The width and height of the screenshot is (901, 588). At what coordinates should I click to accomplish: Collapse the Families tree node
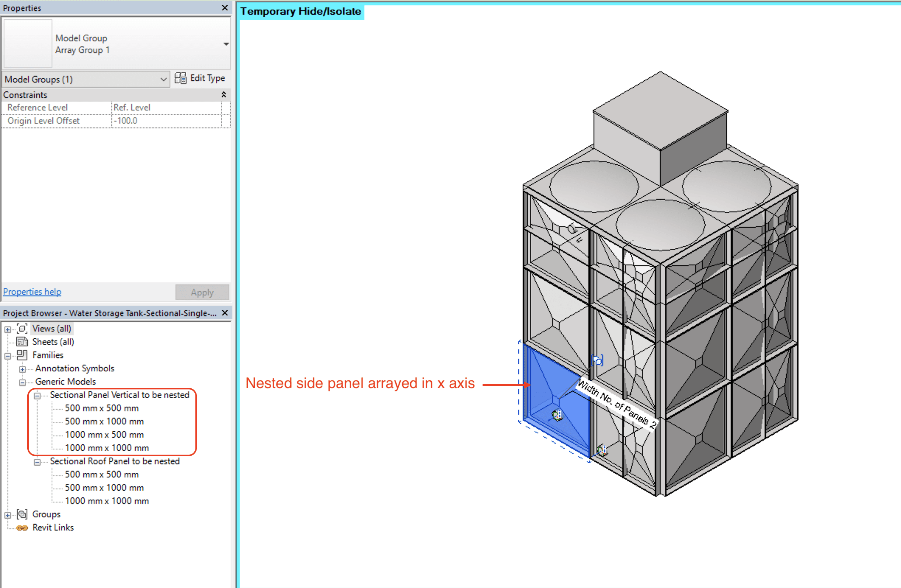coord(8,356)
